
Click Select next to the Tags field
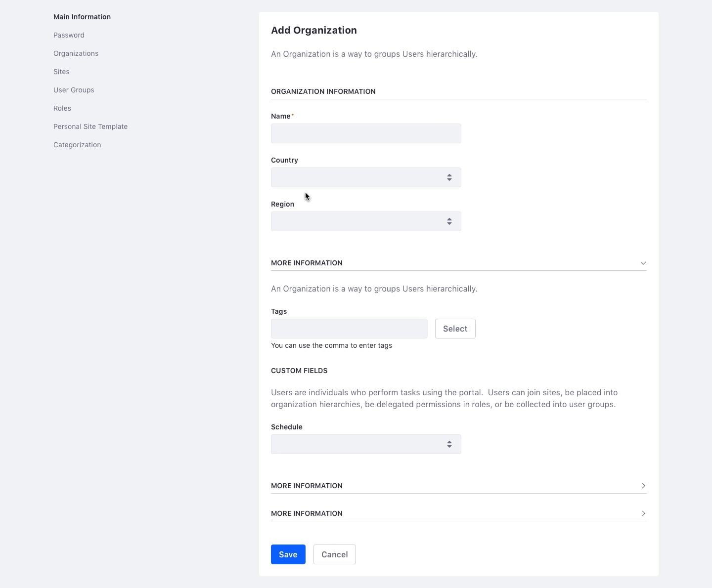(454, 329)
